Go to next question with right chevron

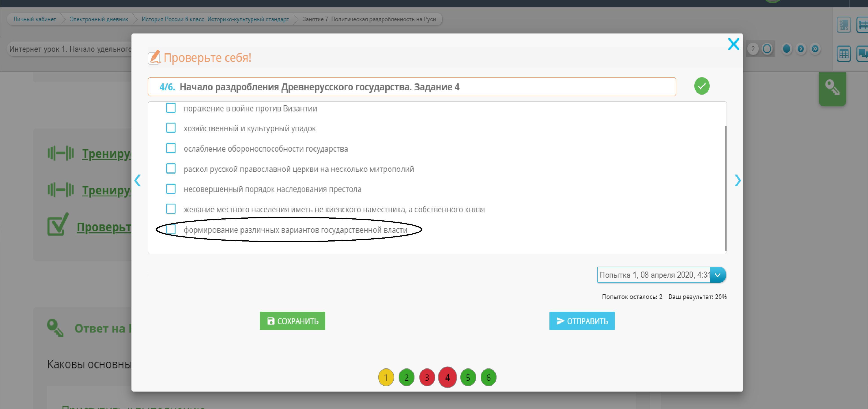pos(738,180)
